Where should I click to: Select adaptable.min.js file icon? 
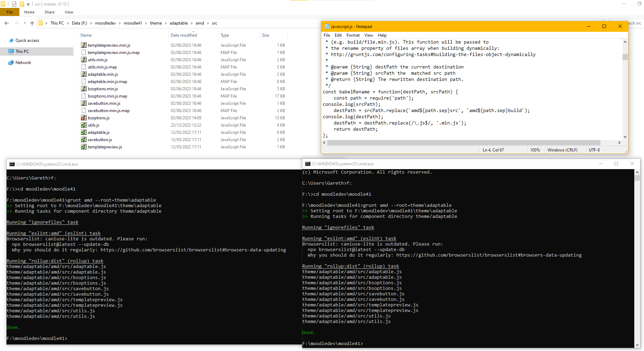[83, 74]
